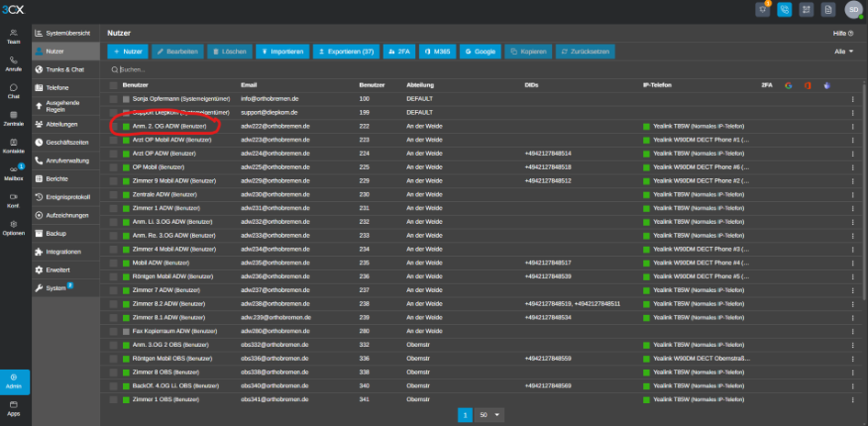Open Abteilungen in admin menu
Image resolution: width=868 pixels, height=426 pixels.
pos(65,125)
